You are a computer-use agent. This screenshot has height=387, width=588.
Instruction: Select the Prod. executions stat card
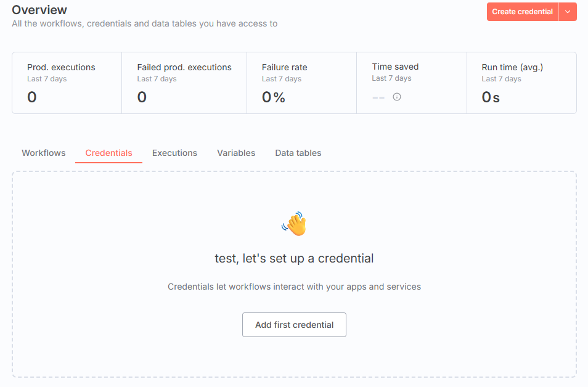pyautogui.click(x=67, y=83)
